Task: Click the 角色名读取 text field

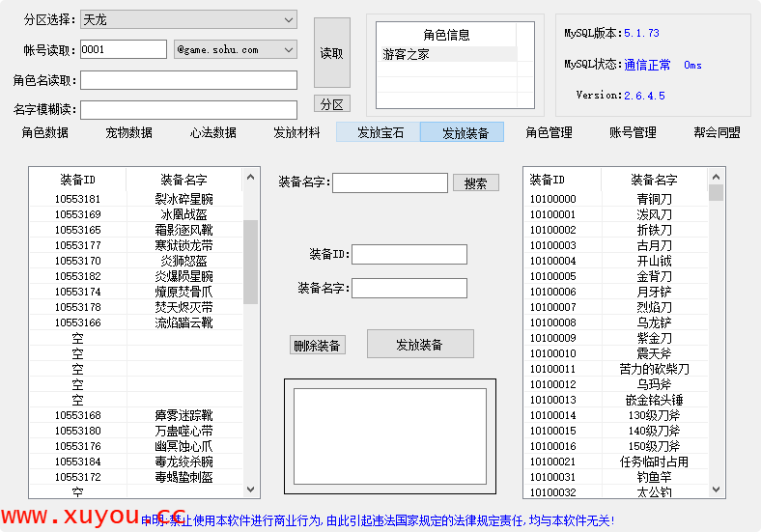Action: click(x=189, y=80)
